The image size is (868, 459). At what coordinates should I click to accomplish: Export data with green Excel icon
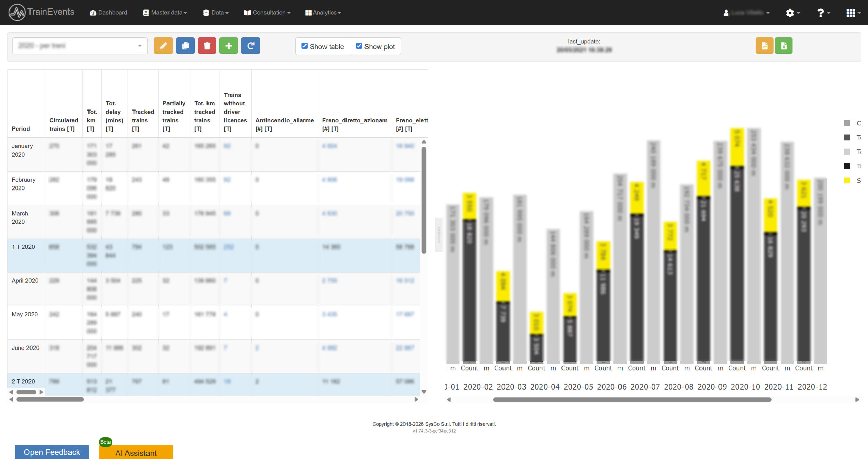[784, 46]
